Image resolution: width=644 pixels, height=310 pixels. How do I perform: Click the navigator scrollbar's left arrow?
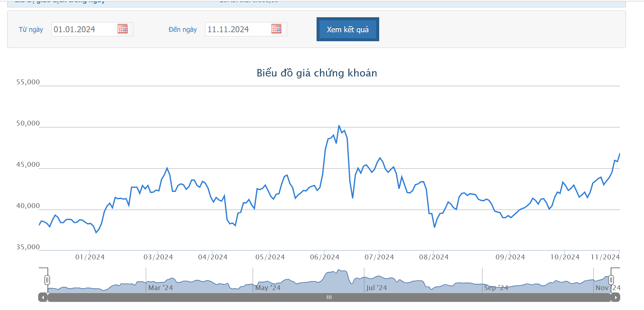(43, 298)
